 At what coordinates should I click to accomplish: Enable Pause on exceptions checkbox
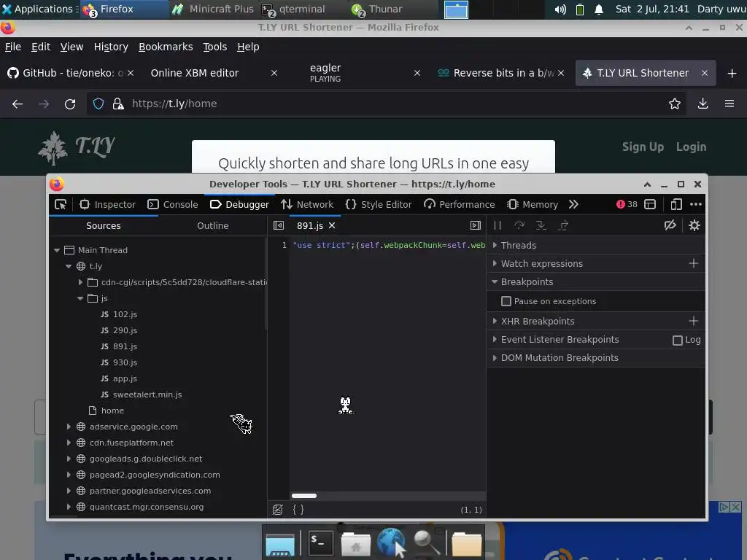pyautogui.click(x=506, y=301)
